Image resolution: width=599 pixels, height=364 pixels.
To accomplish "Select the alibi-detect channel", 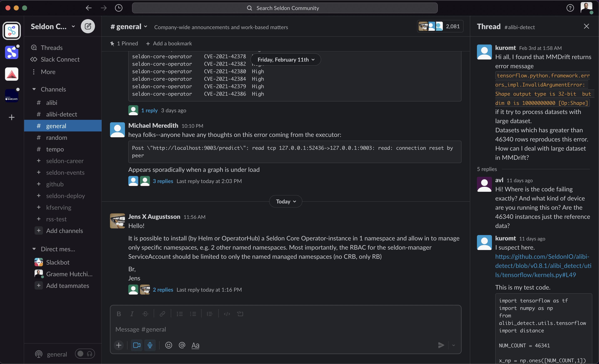I will [x=63, y=114].
